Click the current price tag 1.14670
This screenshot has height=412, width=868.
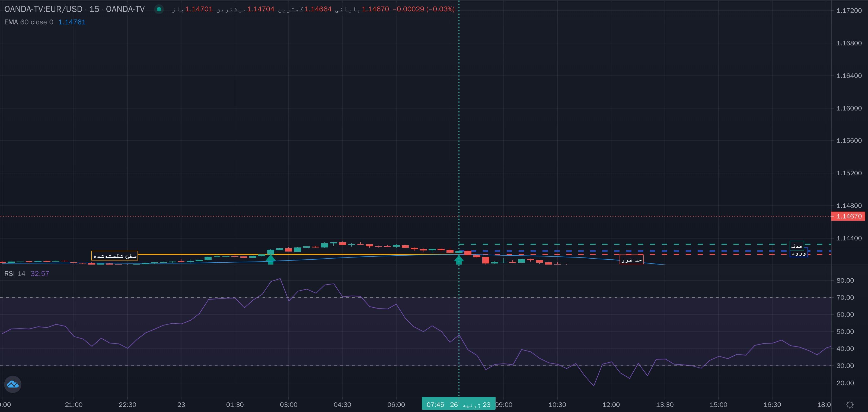click(848, 216)
